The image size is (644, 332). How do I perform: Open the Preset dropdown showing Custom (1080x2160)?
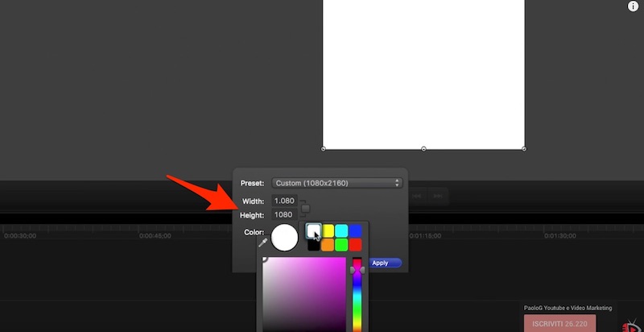tap(336, 183)
